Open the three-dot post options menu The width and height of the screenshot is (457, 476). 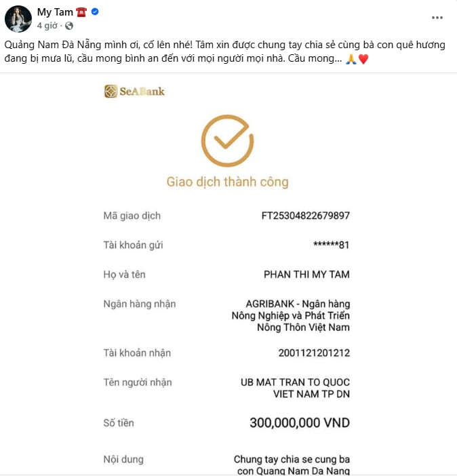pyautogui.click(x=439, y=17)
